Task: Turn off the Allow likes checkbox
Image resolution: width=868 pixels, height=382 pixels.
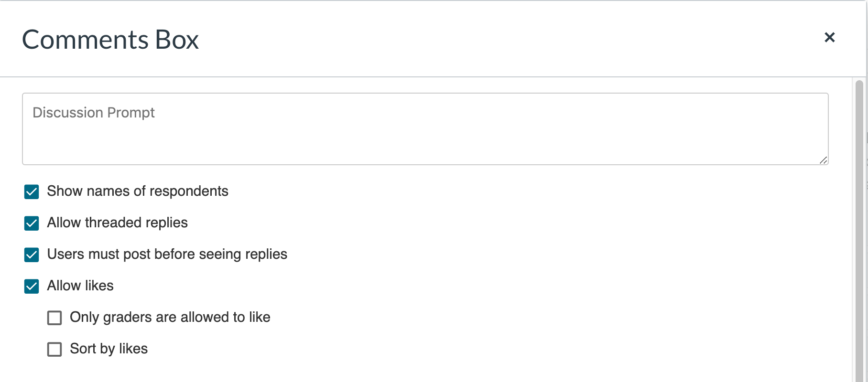Action: 32,286
